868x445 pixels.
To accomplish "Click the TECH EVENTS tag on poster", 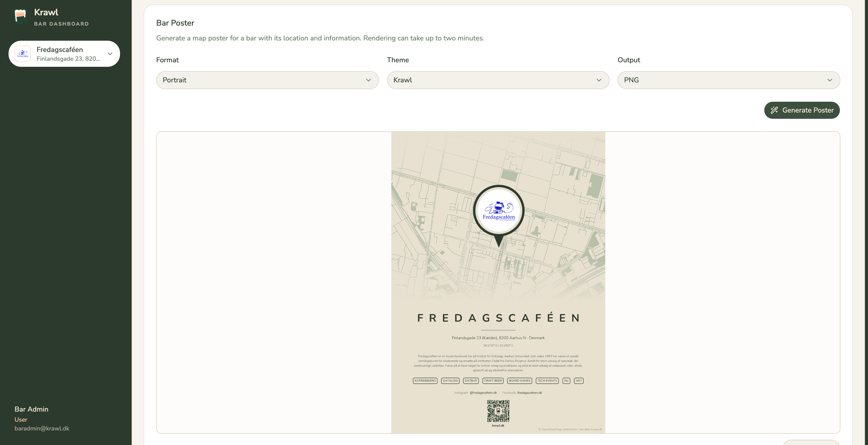I will 547,381.
